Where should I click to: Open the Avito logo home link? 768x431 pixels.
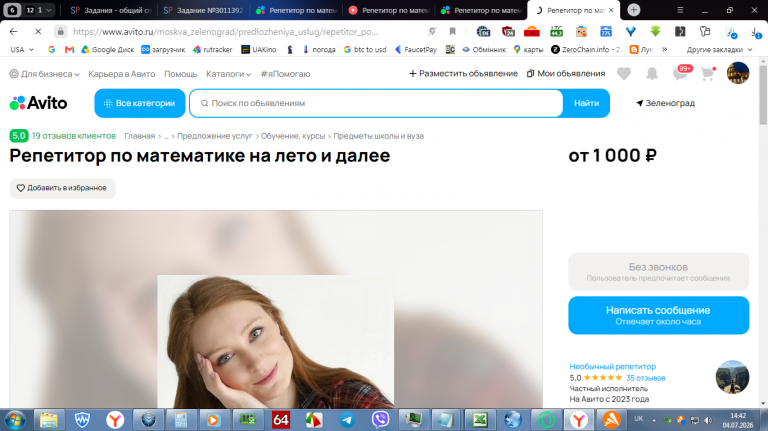(x=38, y=103)
